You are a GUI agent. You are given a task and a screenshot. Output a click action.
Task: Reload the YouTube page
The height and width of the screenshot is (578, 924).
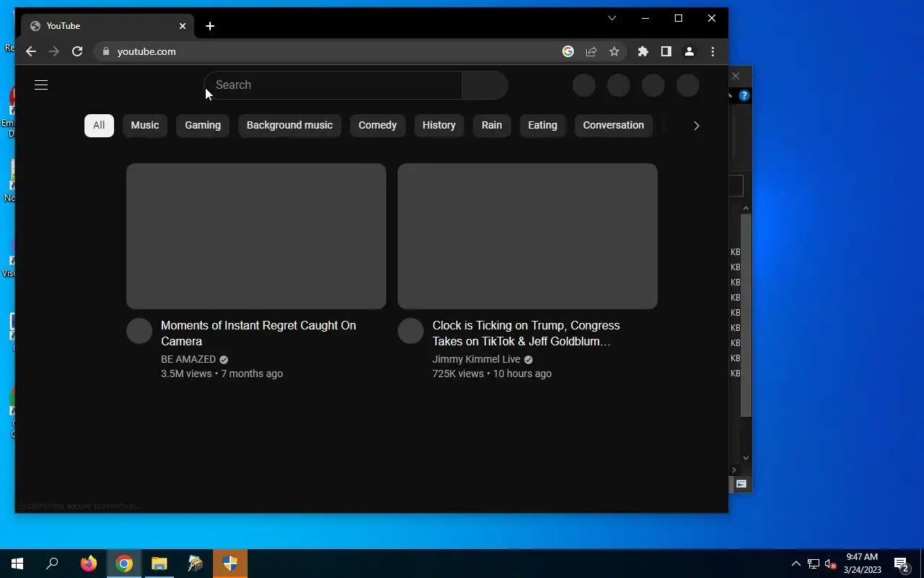coord(77,51)
